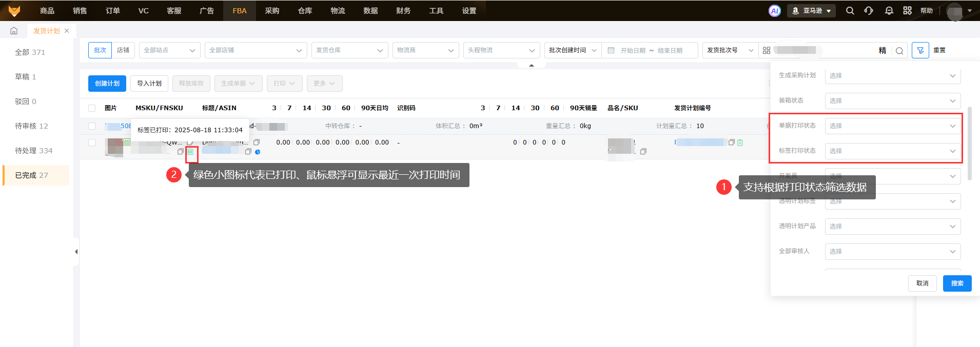The height and width of the screenshot is (347, 980).
Task: Click the customer service headset icon
Action: tap(869, 11)
